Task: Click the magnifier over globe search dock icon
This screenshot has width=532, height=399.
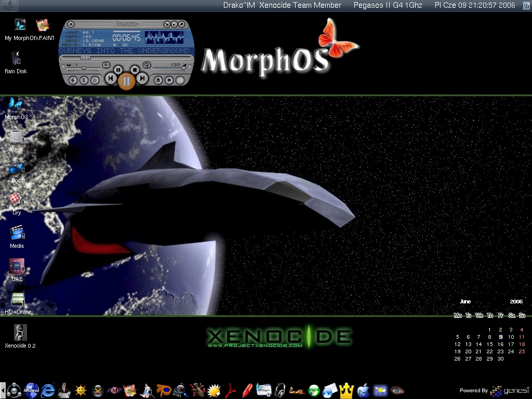Action: pos(180,391)
